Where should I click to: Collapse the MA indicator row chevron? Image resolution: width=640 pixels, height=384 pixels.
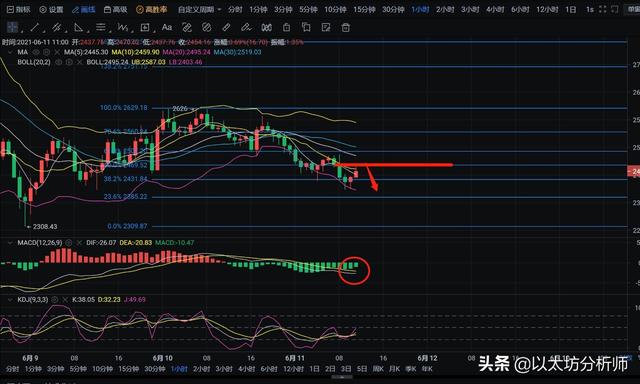[x=10, y=52]
